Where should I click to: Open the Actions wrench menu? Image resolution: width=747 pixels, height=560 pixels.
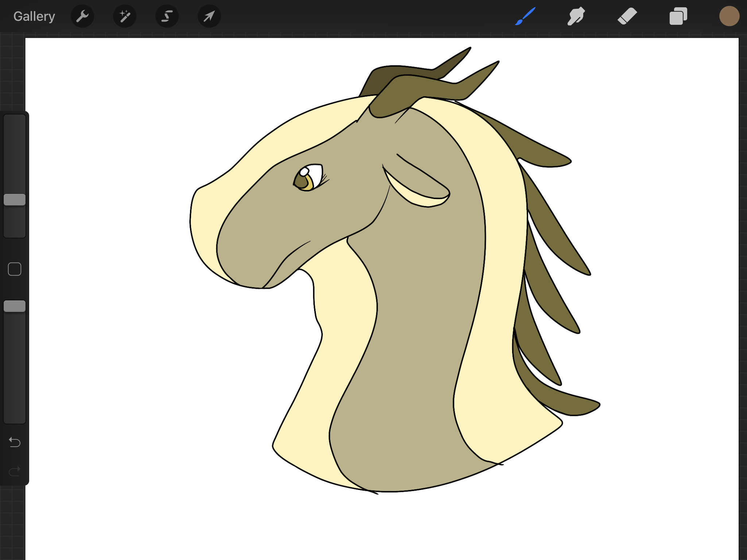point(82,16)
